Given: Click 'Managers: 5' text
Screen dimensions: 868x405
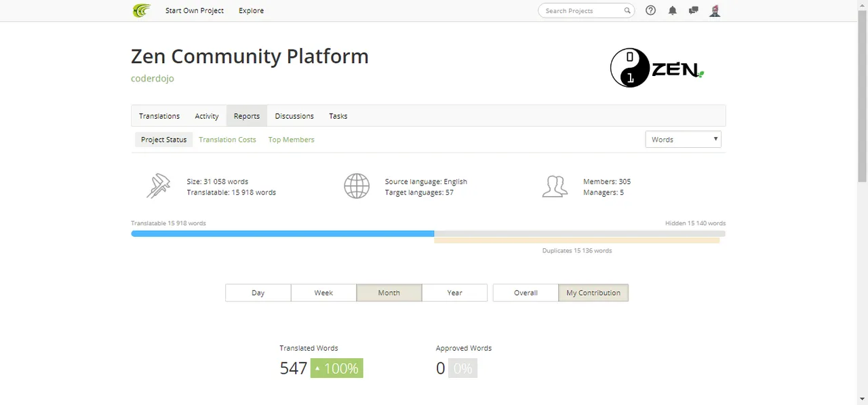Looking at the screenshot, I should [x=604, y=193].
